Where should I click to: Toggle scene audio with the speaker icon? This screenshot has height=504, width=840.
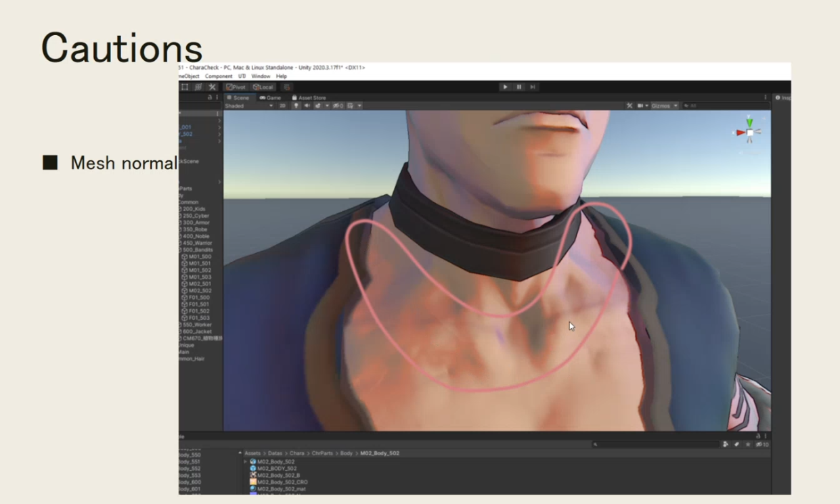307,106
